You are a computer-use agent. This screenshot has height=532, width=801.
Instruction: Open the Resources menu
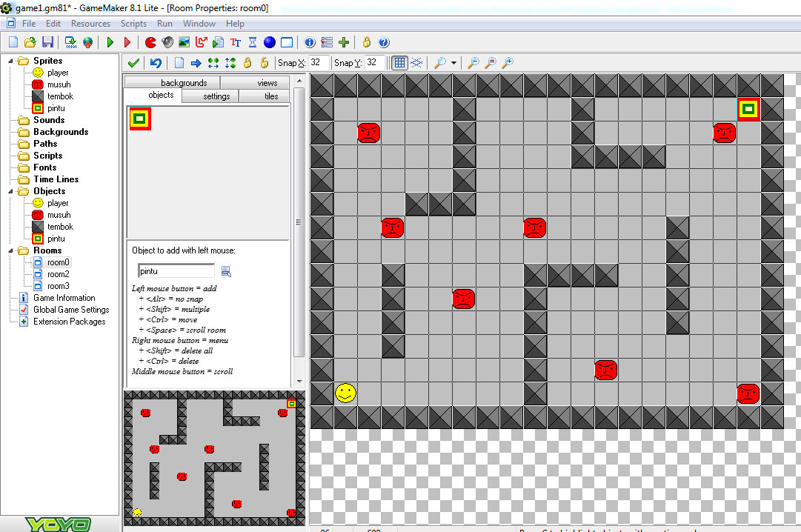pos(90,24)
